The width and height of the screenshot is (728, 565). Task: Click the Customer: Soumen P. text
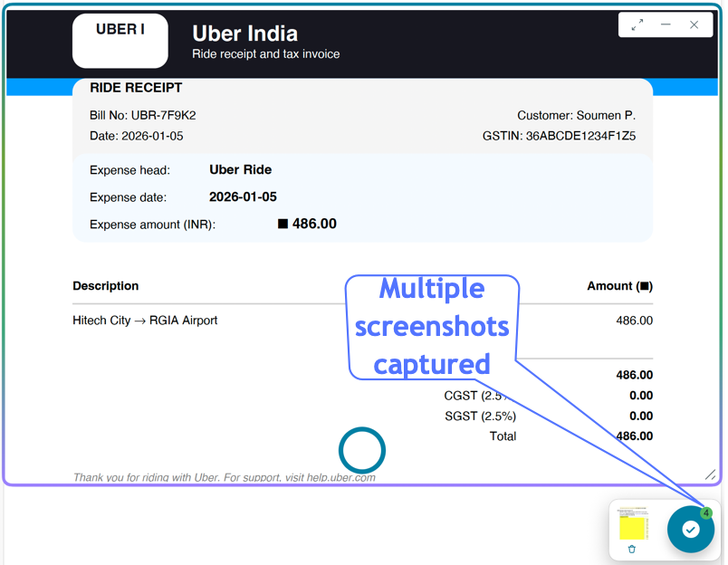[576, 115]
